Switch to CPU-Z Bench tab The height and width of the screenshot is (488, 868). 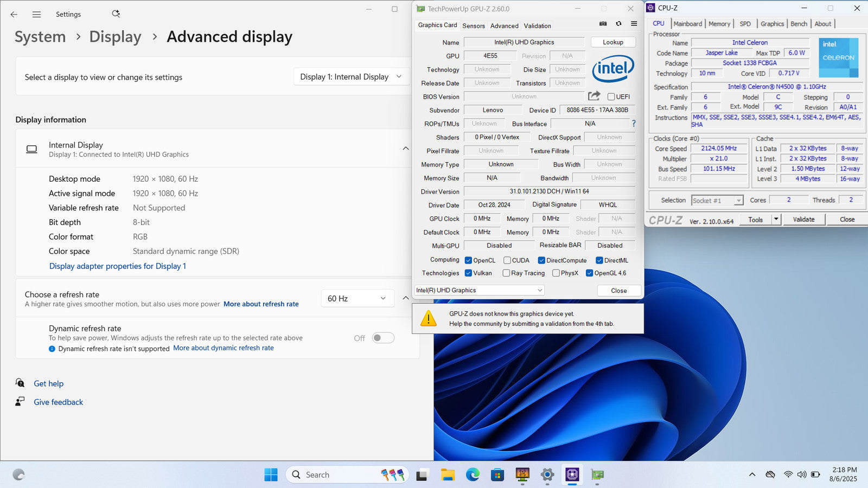(799, 24)
